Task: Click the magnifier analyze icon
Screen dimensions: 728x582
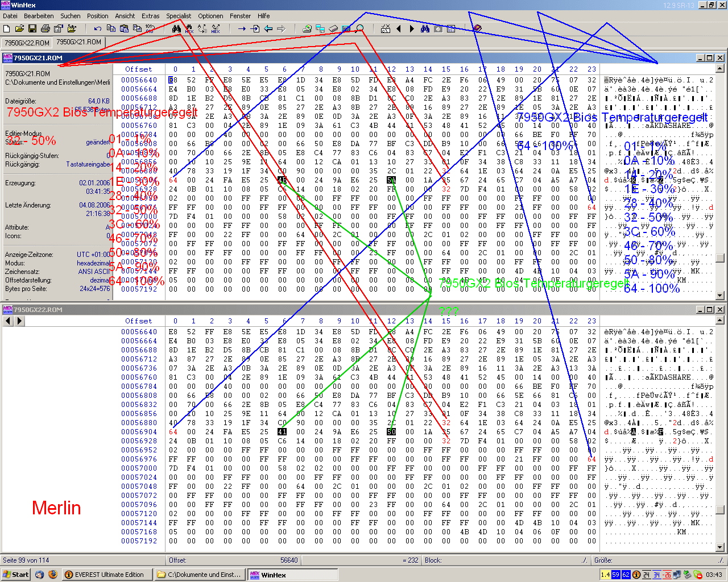Action: (x=359, y=28)
